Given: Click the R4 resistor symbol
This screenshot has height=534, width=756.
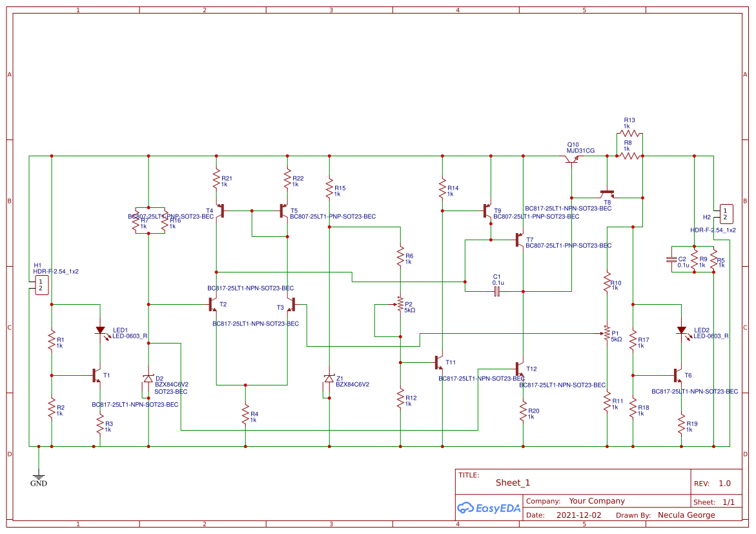Looking at the screenshot, I should [x=245, y=415].
